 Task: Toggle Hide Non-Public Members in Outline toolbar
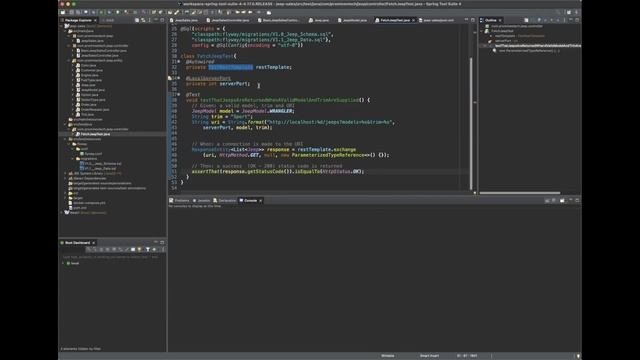coord(551,20)
